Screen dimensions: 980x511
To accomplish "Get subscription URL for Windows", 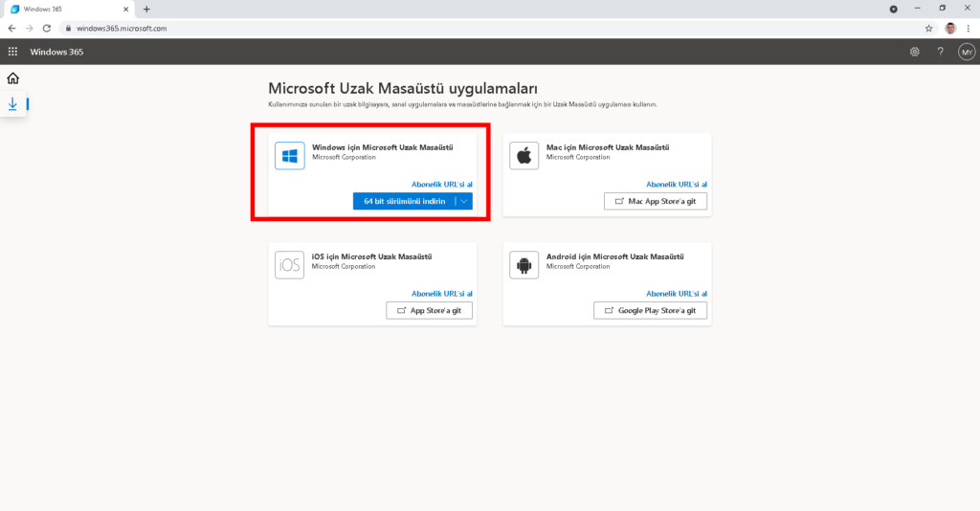I will pos(442,185).
